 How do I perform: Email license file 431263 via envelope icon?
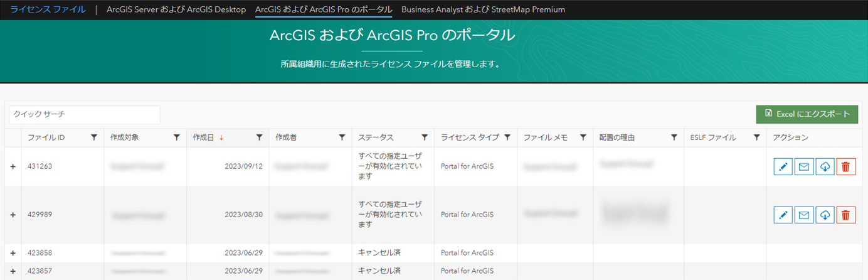[804, 166]
